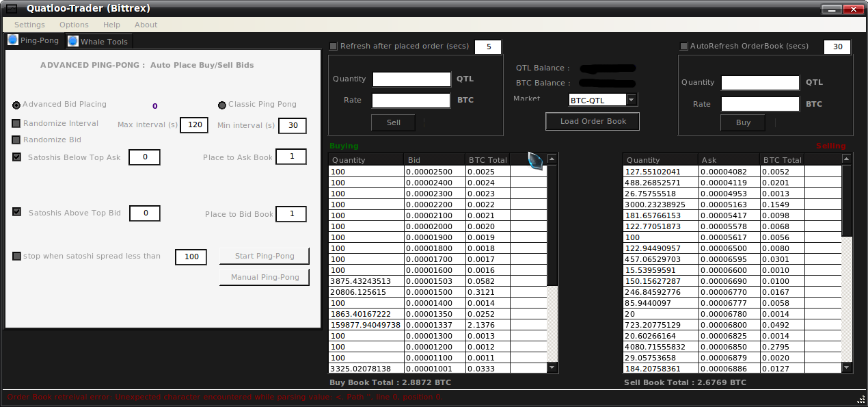Viewport: 868px width, 407px height.
Task: Click the Selling table scroll-down arrow
Action: [847, 368]
